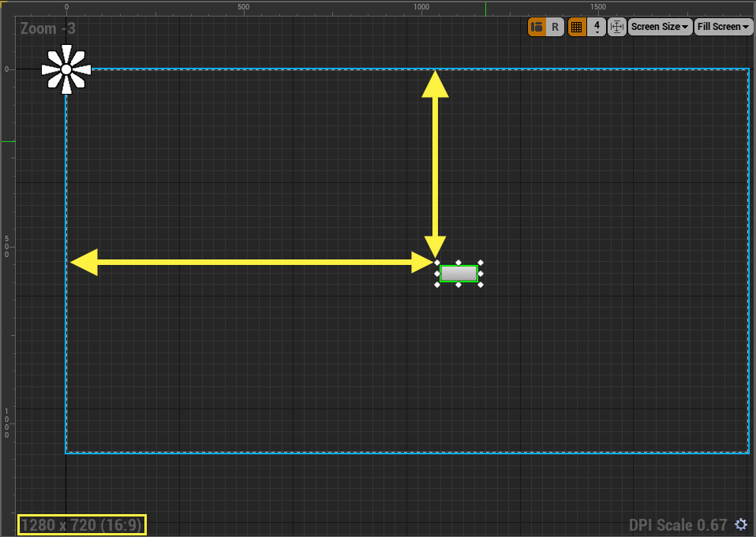The width and height of the screenshot is (756, 537).
Task: Click the Zoom -3 indicator label
Action: coord(48,29)
